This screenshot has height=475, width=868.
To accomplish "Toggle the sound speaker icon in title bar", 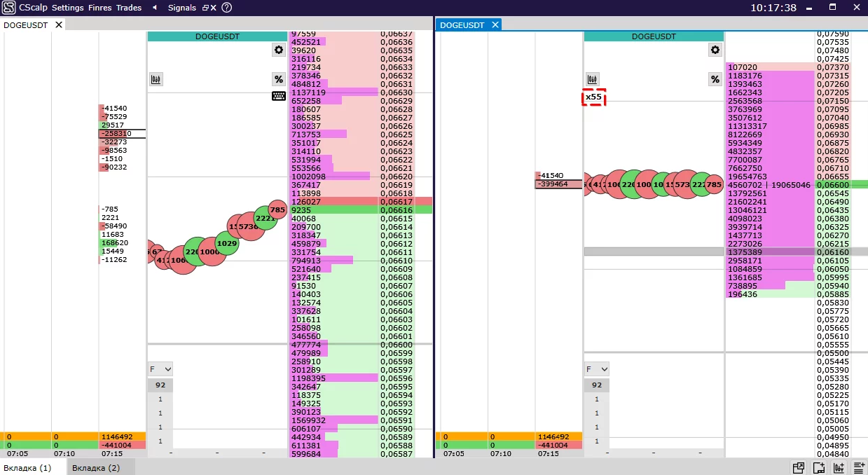I will tap(155, 8).
